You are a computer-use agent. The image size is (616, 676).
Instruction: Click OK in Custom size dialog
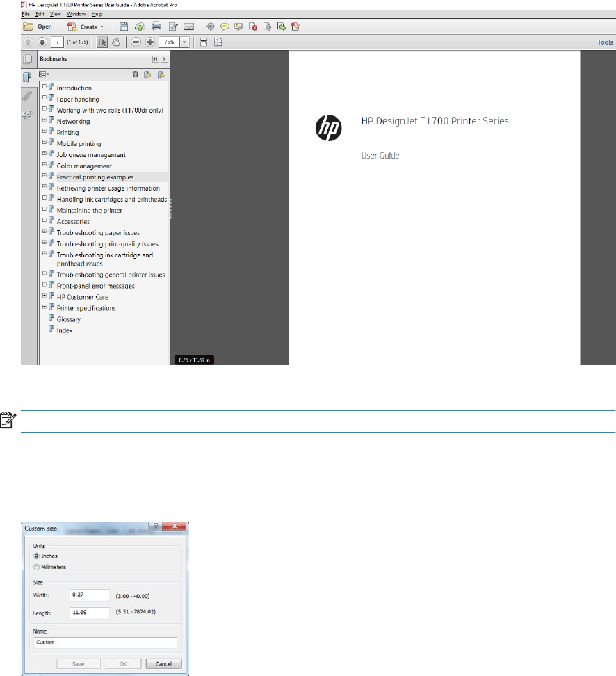[x=123, y=664]
